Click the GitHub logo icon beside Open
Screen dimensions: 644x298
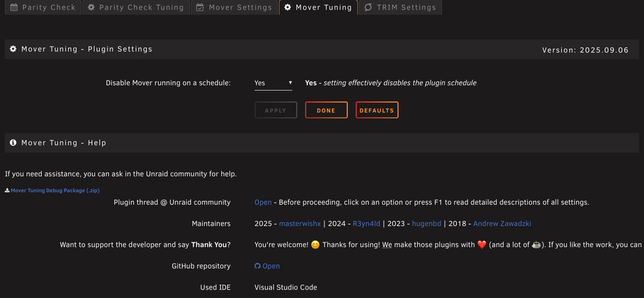258,266
